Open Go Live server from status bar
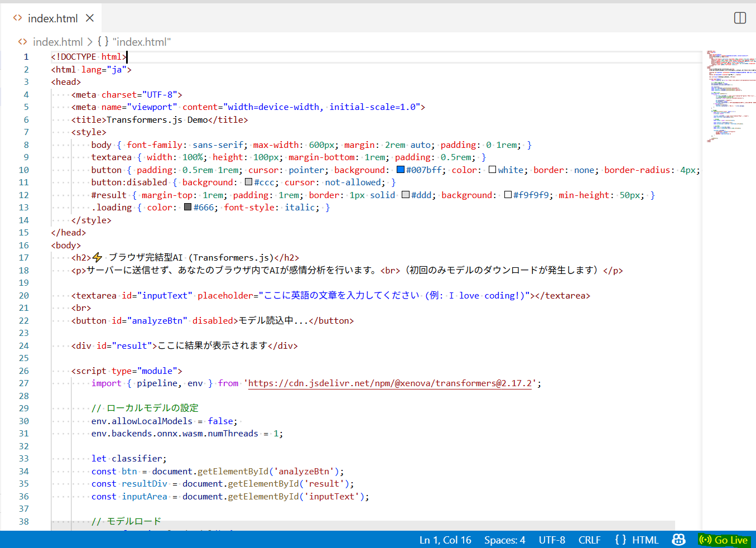Viewport: 756px width, 548px height. pos(724,540)
